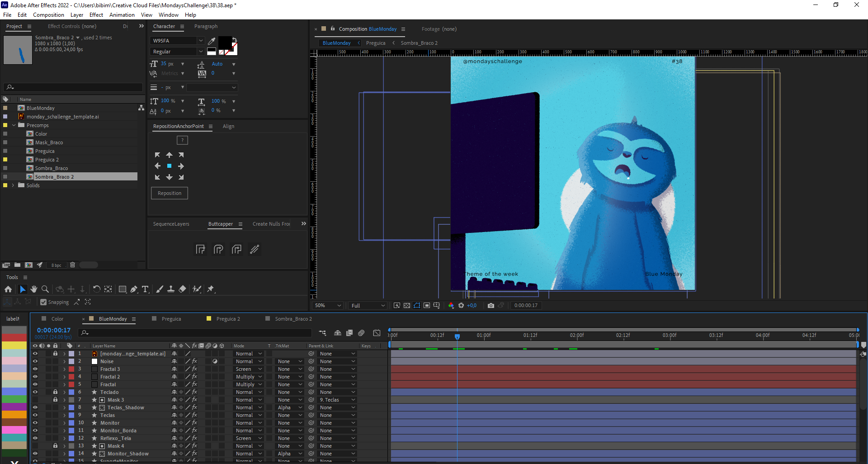Take a snapshot with camera icon
This screenshot has width=868, height=464.
(x=491, y=306)
